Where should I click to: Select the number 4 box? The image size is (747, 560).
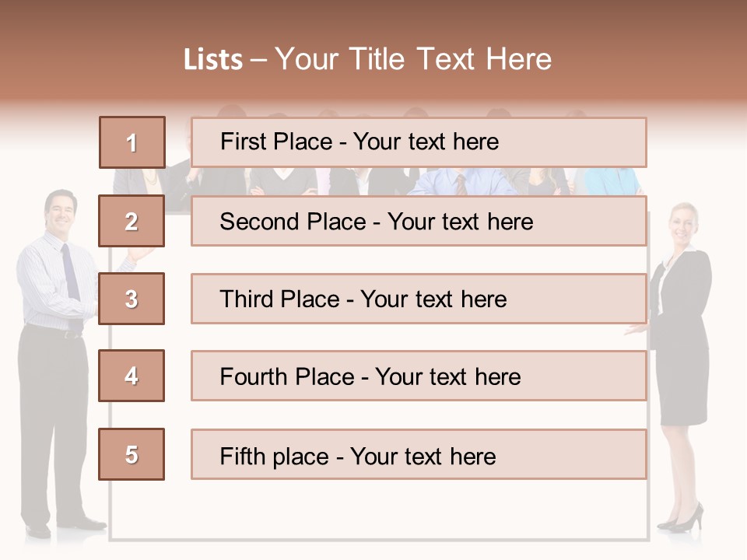(x=132, y=376)
